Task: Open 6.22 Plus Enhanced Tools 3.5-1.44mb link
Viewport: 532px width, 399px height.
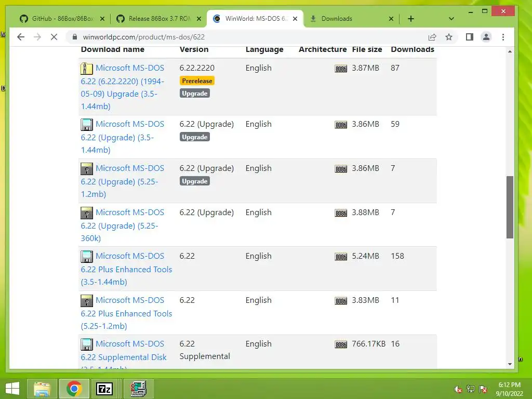Action: tap(127, 269)
